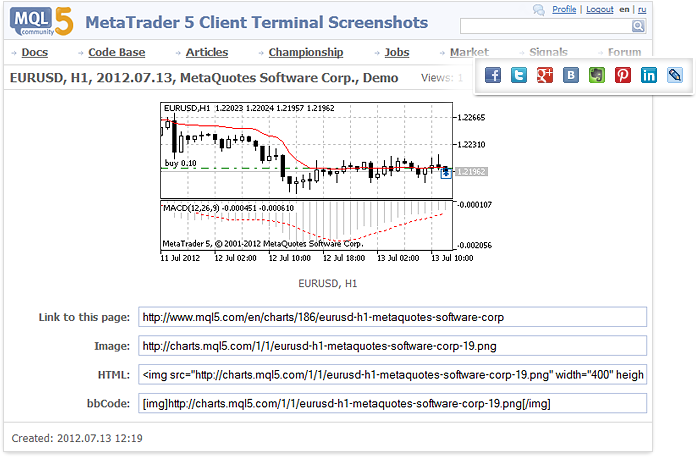
Task: Click the bbCode field
Action: click(392, 404)
